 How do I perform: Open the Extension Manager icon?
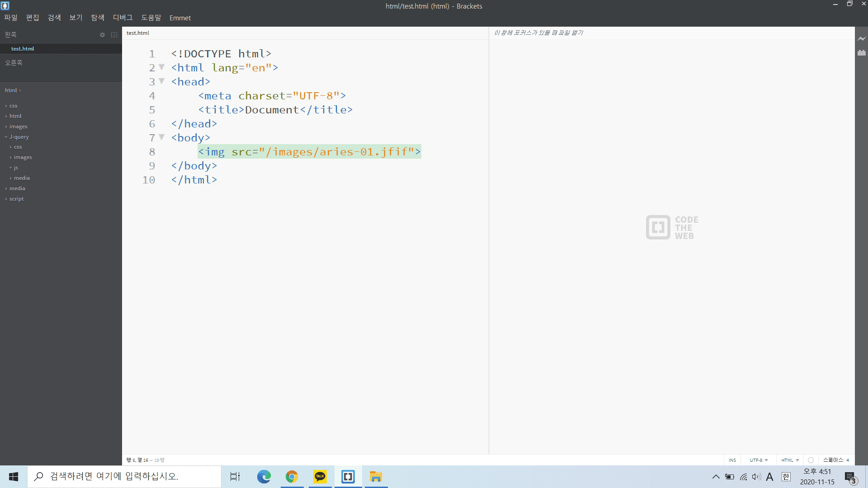click(x=862, y=53)
